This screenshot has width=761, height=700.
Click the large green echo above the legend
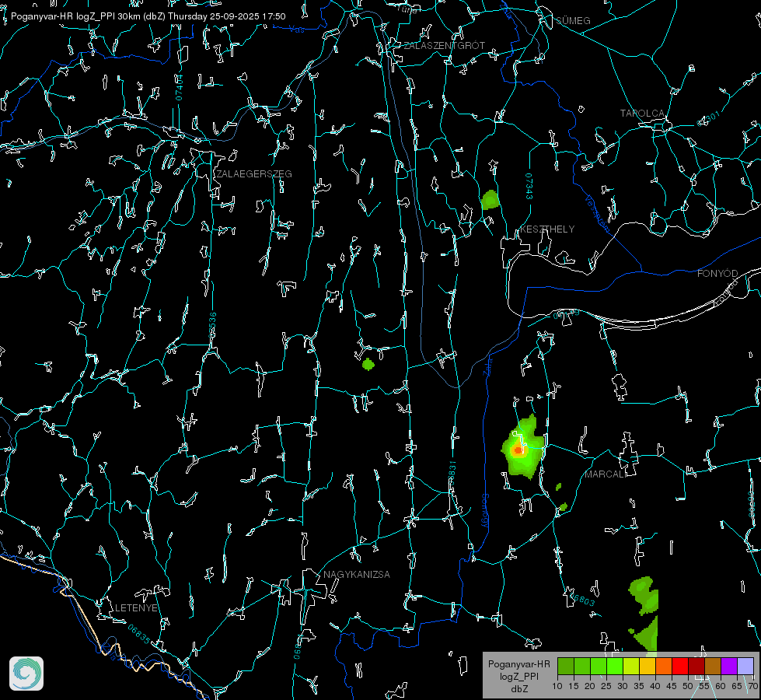point(644,596)
